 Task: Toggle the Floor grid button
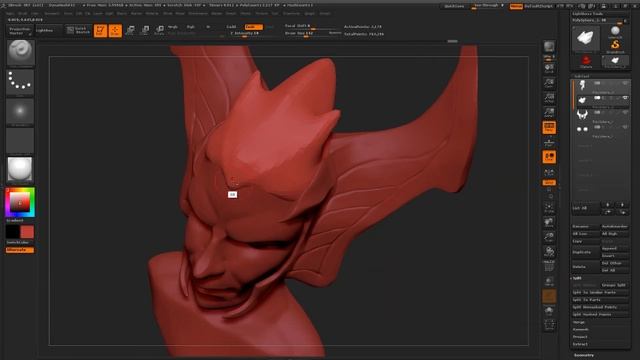click(549, 142)
